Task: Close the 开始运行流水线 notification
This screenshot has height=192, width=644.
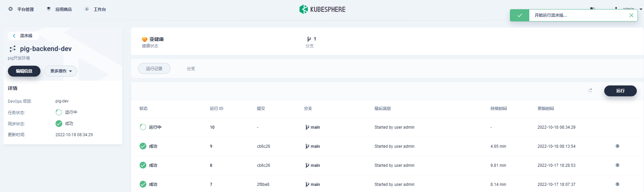Action: [631, 15]
